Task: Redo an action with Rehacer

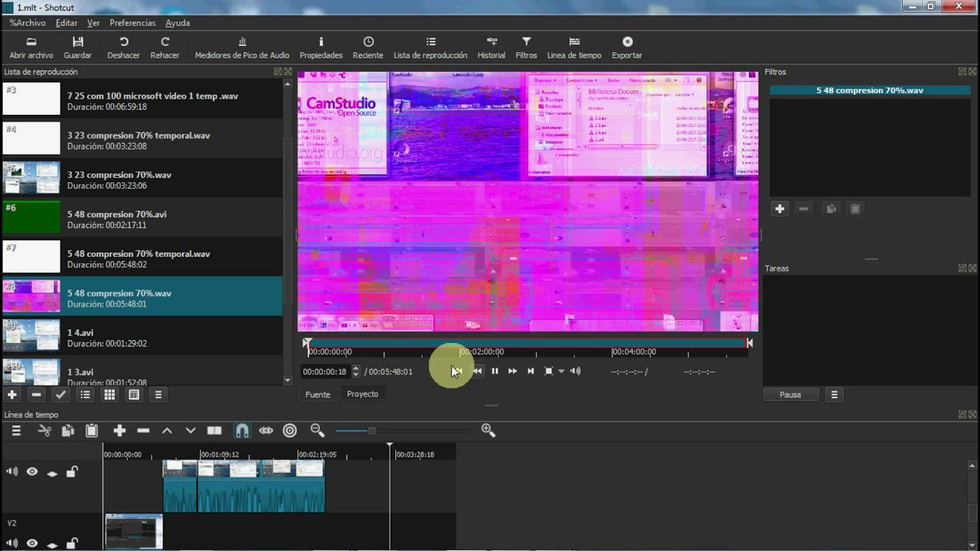Action: point(165,48)
